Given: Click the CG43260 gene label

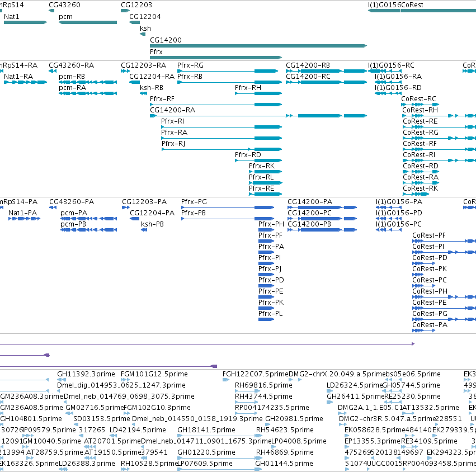Looking at the screenshot, I should coord(65,5).
